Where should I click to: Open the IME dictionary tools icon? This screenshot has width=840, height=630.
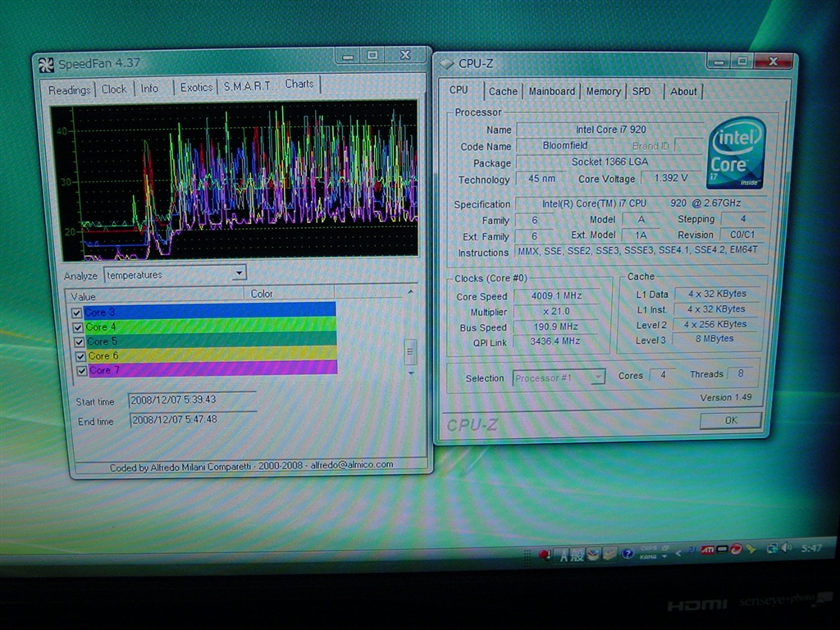609,554
